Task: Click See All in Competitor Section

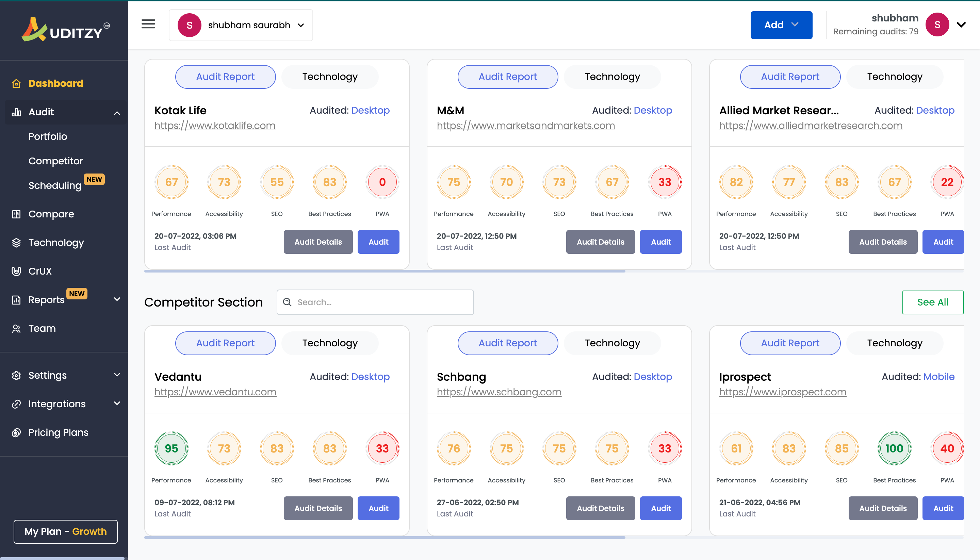Action: coord(932,302)
